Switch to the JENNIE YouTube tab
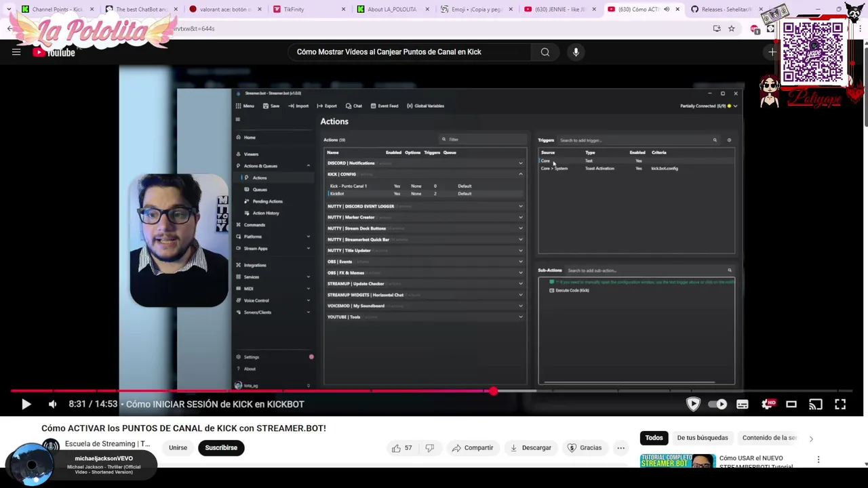The height and width of the screenshot is (488, 868). pyautogui.click(x=560, y=9)
